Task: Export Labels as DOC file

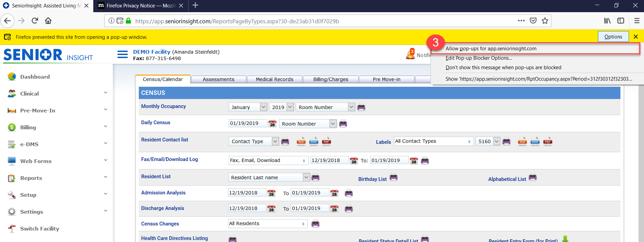Action: [535, 141]
